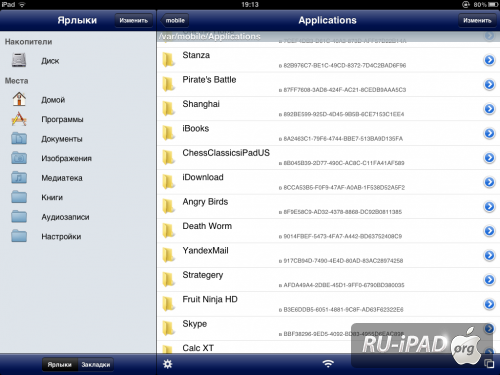Viewport: 500px width, 375px height.
Task: Select the Медиатека shortcut label
Action: pos(62,178)
